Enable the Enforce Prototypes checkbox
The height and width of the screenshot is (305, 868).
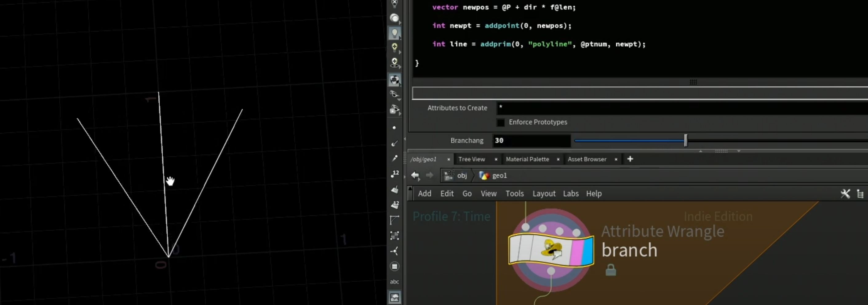[500, 122]
